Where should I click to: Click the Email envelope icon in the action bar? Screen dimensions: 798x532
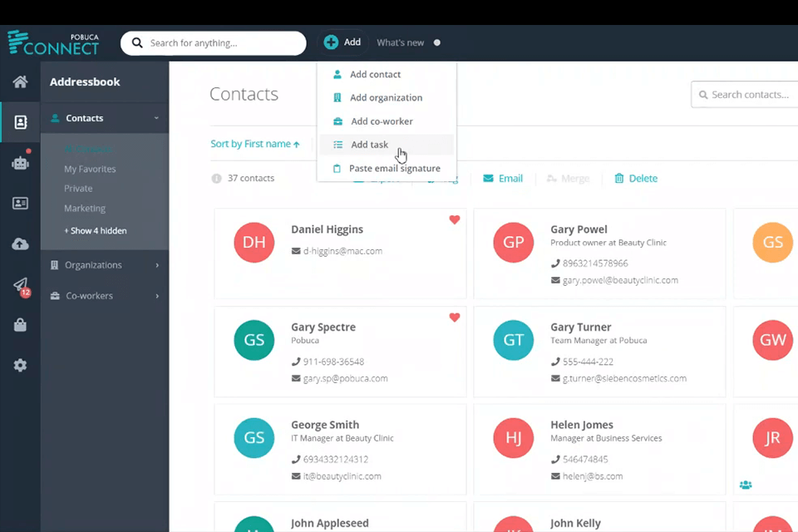(x=488, y=178)
